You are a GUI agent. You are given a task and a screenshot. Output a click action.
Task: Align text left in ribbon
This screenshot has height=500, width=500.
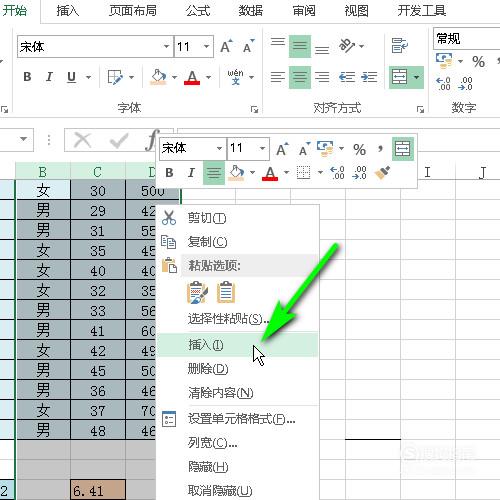[278, 77]
